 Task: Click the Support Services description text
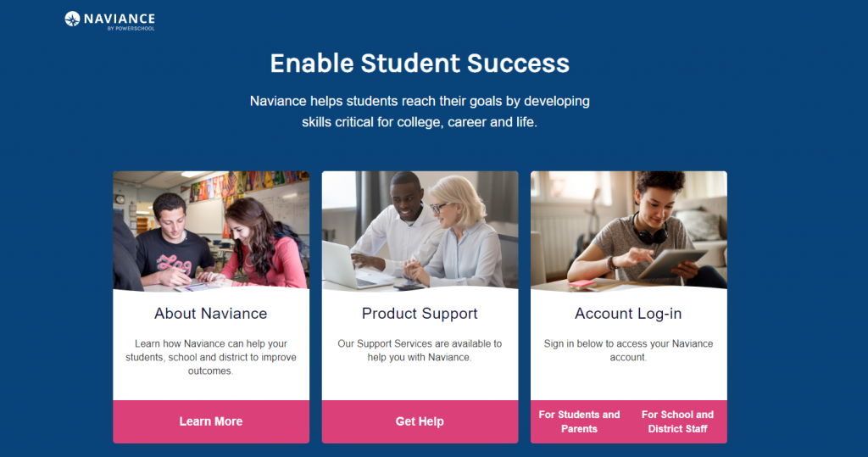[x=420, y=351]
